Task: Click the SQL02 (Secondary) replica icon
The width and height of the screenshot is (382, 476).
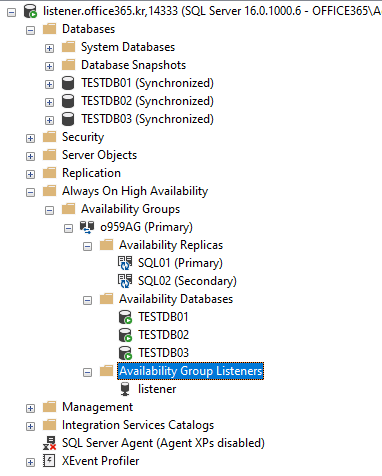Action: point(125,281)
